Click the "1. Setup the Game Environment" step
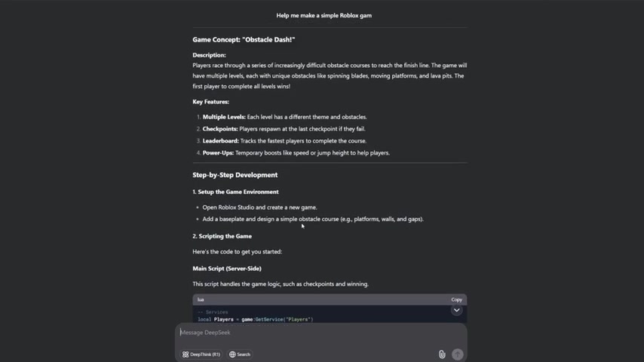The width and height of the screenshot is (644, 362). point(235,192)
